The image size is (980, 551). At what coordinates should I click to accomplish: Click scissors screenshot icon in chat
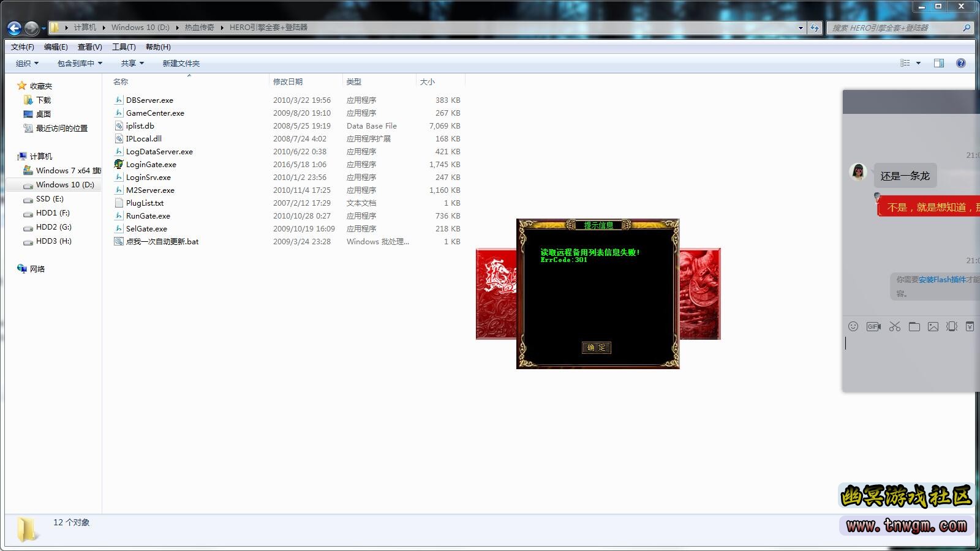pos(895,326)
